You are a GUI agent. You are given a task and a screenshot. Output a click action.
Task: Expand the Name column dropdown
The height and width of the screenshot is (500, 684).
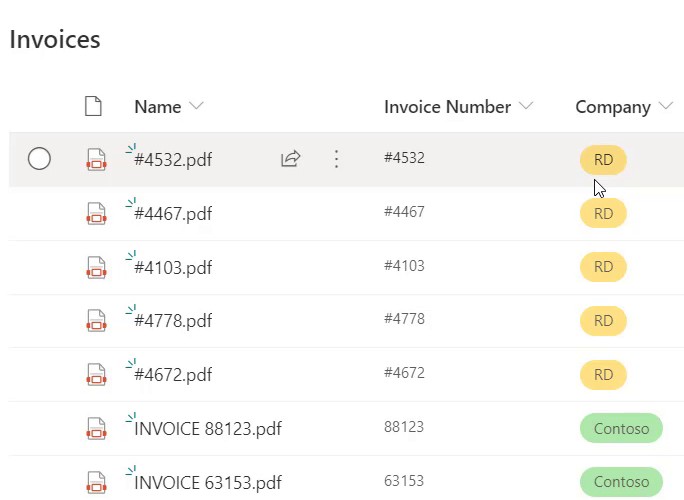coord(197,106)
